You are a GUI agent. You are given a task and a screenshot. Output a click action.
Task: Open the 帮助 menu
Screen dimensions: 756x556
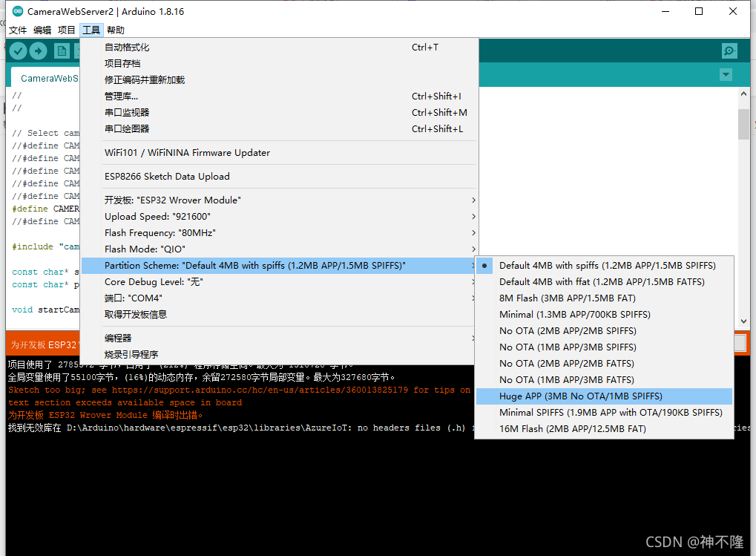[116, 30]
